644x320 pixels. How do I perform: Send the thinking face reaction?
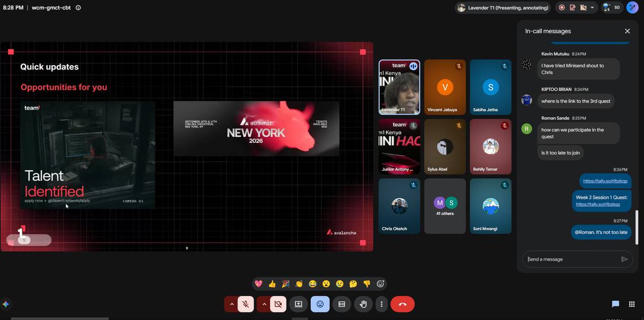point(353,283)
